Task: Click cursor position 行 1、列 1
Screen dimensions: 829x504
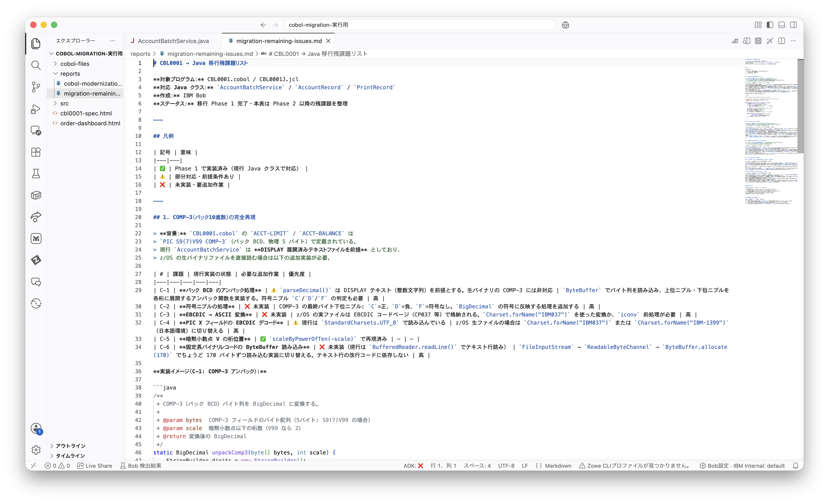Action: (x=443, y=466)
